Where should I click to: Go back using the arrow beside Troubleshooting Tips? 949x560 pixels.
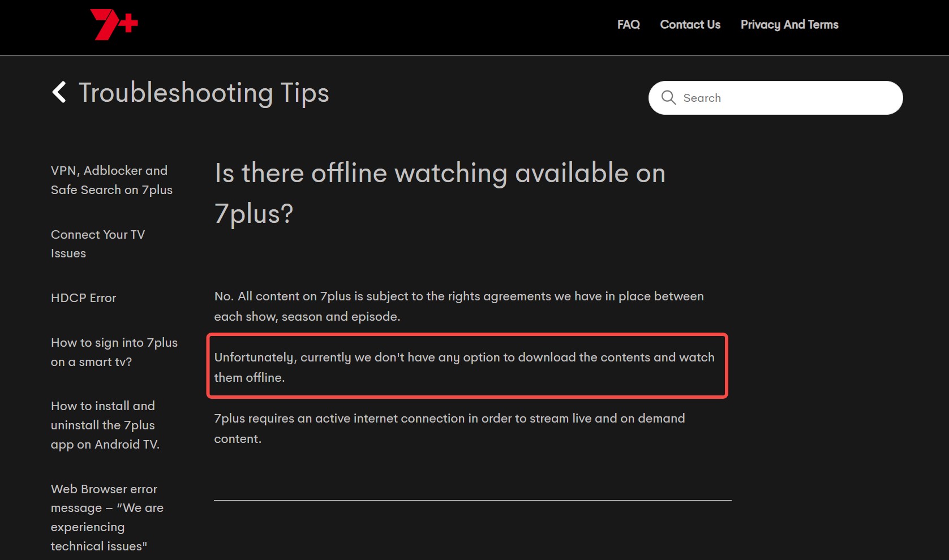tap(59, 92)
